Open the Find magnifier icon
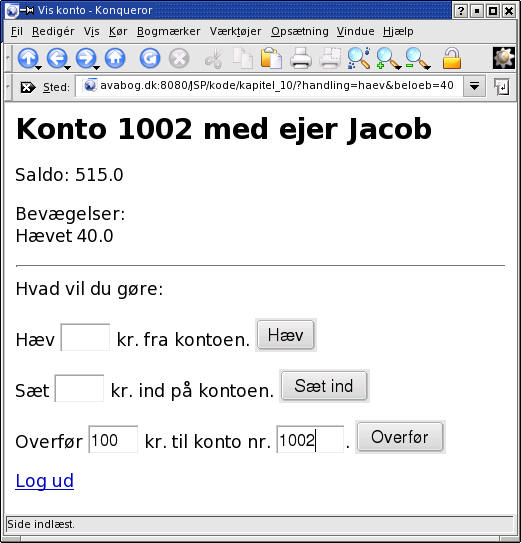Image resolution: width=521 pixels, height=543 pixels. point(359,58)
